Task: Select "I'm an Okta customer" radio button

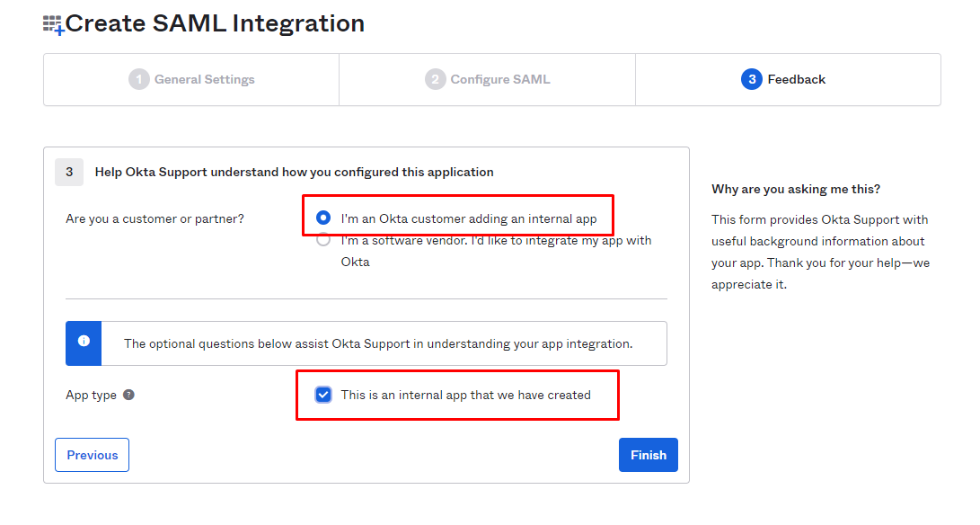Action: (323, 218)
